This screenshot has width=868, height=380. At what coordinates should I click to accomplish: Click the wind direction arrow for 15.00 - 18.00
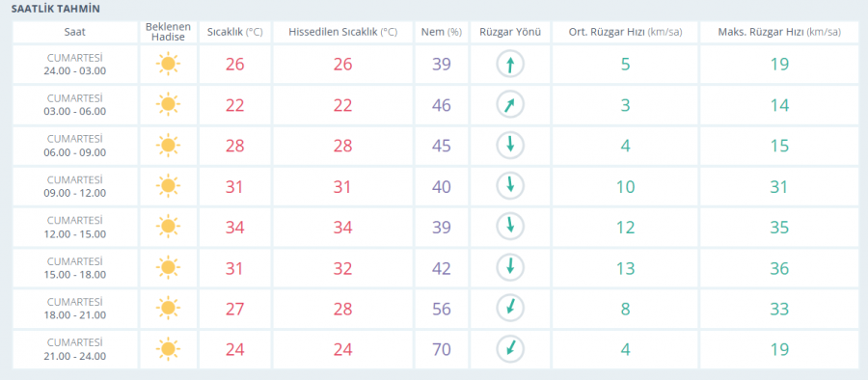510,268
